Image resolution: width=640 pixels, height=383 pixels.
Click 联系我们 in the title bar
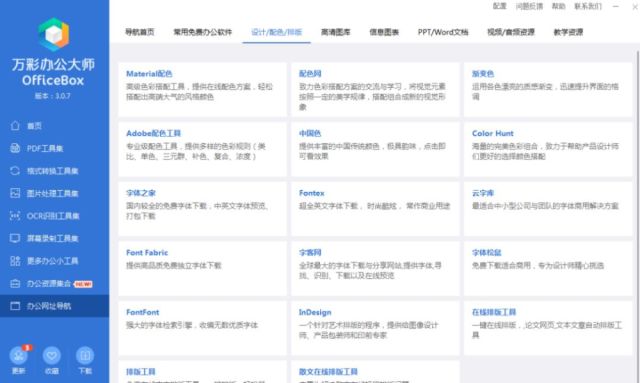pos(588,6)
